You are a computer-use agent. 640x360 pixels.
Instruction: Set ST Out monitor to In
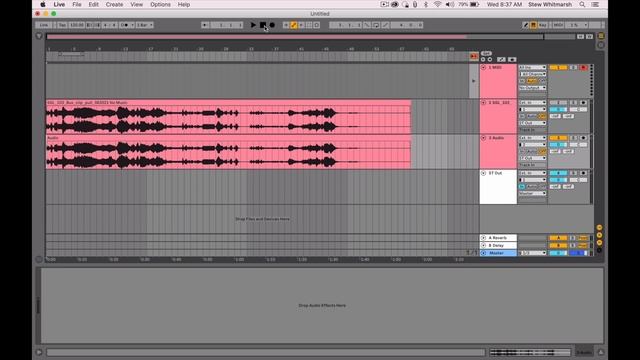click(x=522, y=187)
